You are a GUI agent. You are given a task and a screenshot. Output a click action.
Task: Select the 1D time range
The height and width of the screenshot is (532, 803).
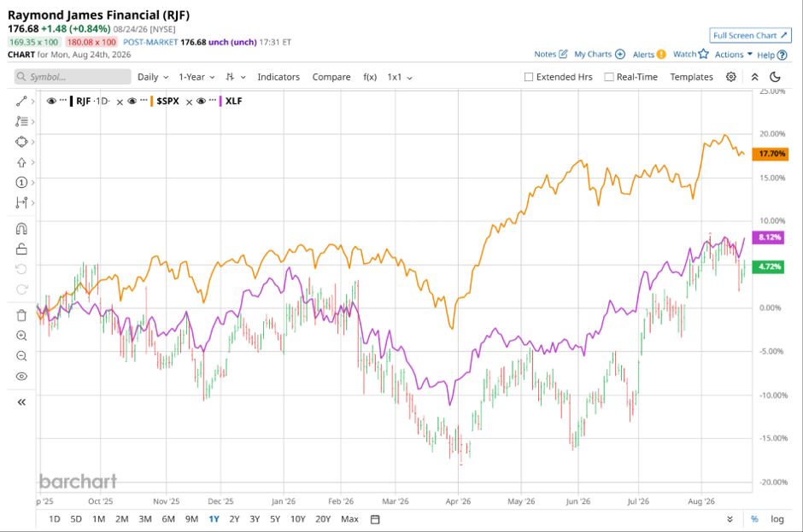pyautogui.click(x=55, y=519)
